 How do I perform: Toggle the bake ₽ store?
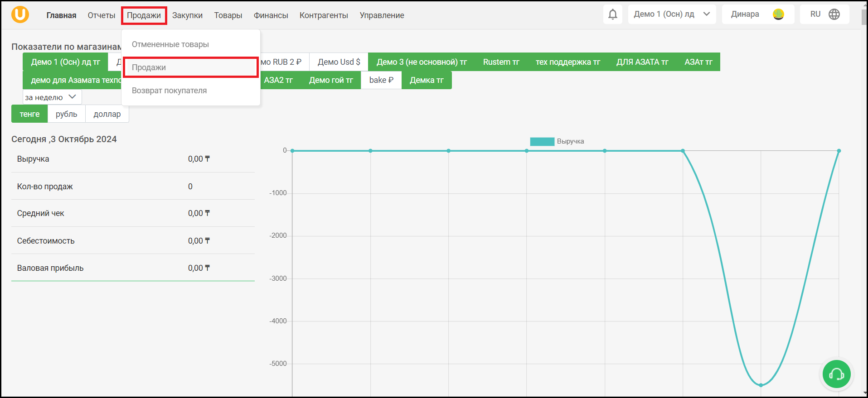(x=381, y=80)
